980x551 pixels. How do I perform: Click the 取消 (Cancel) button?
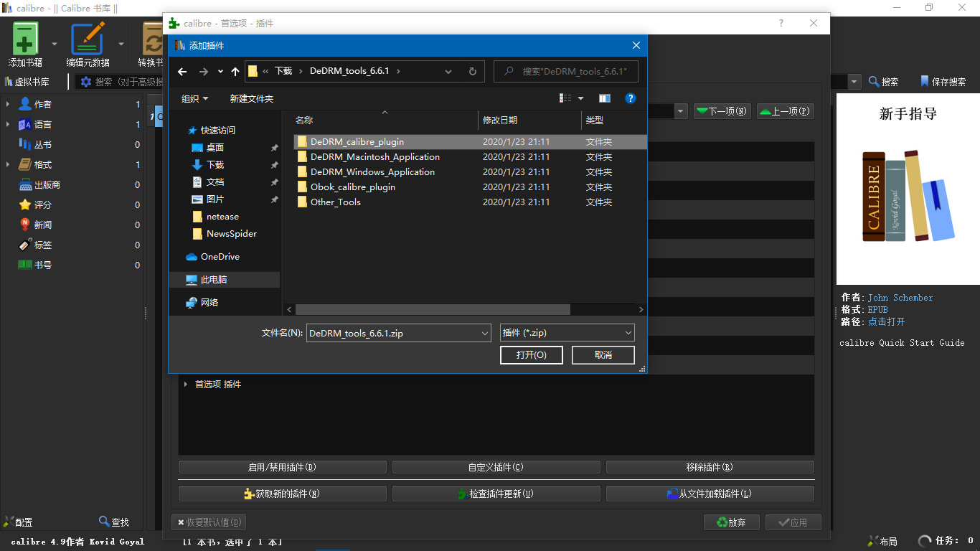point(603,355)
